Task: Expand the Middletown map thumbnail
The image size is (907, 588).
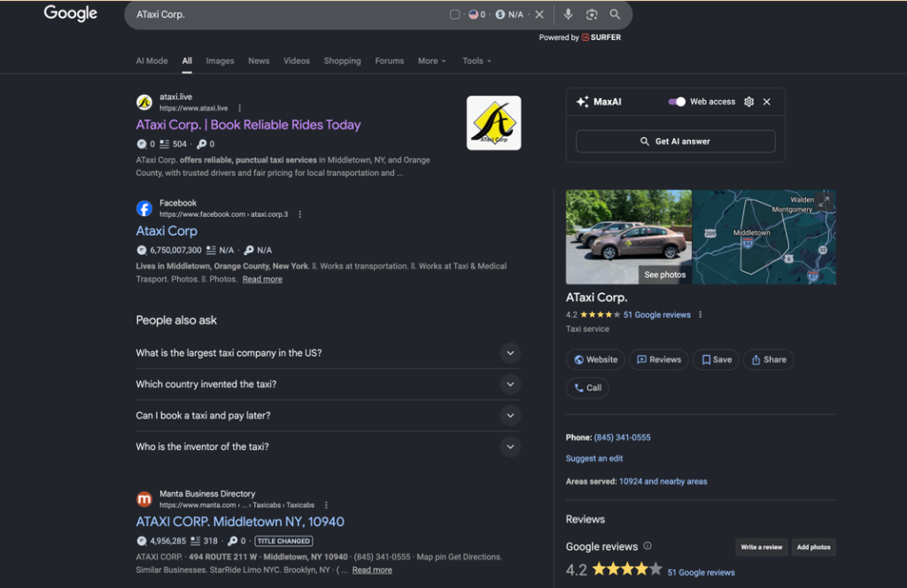Action: 826,201
